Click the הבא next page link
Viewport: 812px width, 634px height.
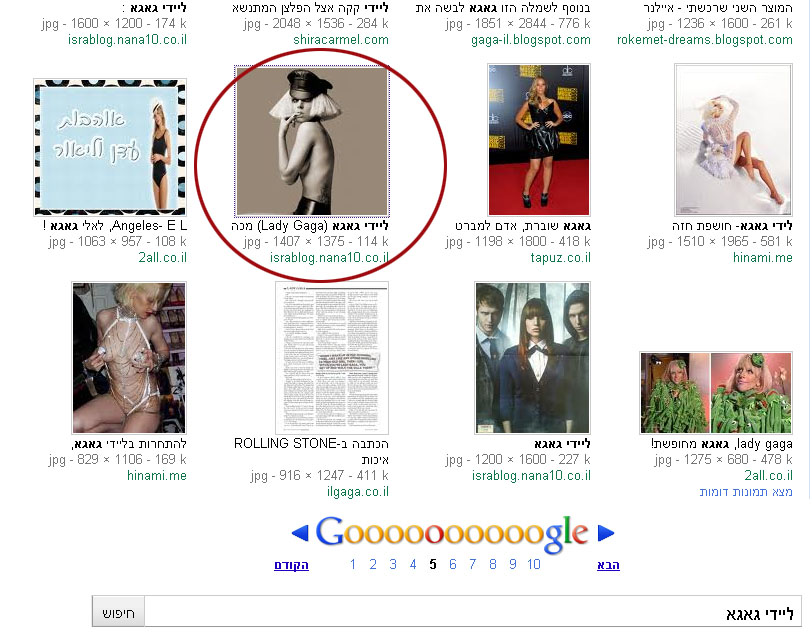point(608,565)
